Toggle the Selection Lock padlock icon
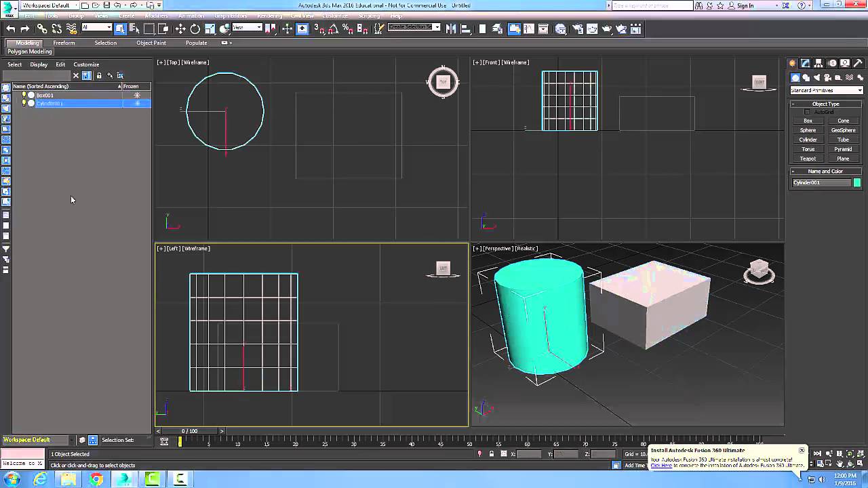This screenshot has height=488, width=868. coord(492,454)
